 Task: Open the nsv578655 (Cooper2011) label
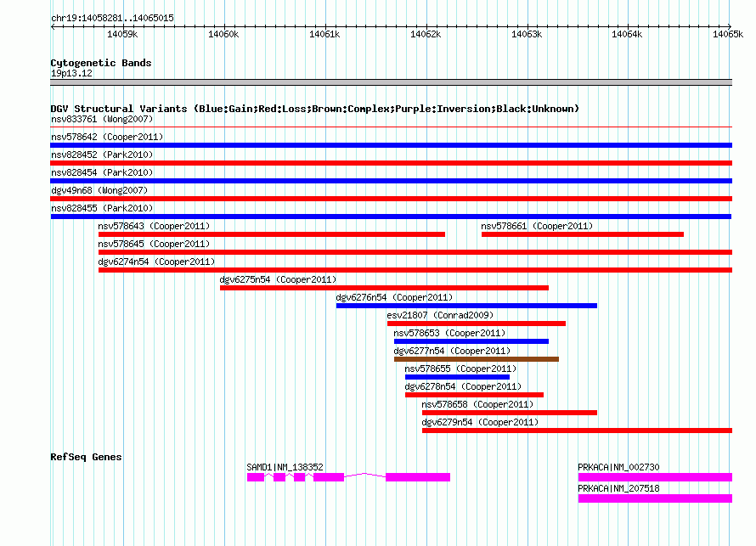tap(460, 369)
